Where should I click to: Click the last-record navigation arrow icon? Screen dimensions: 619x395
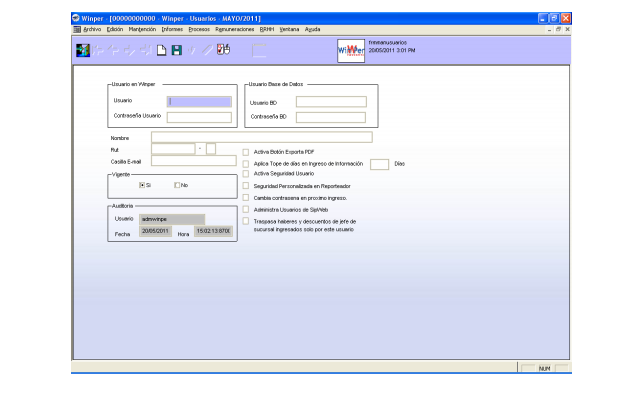pyautogui.click(x=146, y=50)
